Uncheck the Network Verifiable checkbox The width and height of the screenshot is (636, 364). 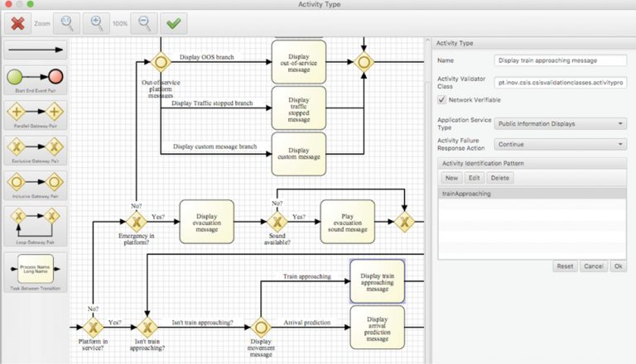(x=441, y=99)
